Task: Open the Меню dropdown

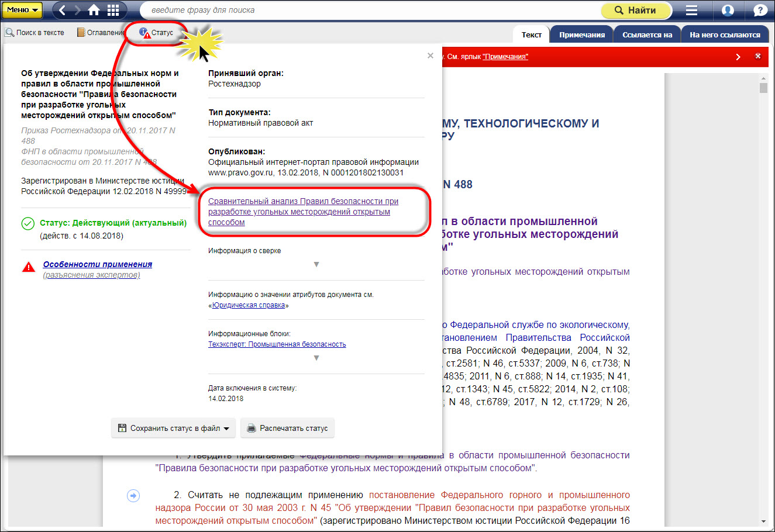Action: [23, 10]
